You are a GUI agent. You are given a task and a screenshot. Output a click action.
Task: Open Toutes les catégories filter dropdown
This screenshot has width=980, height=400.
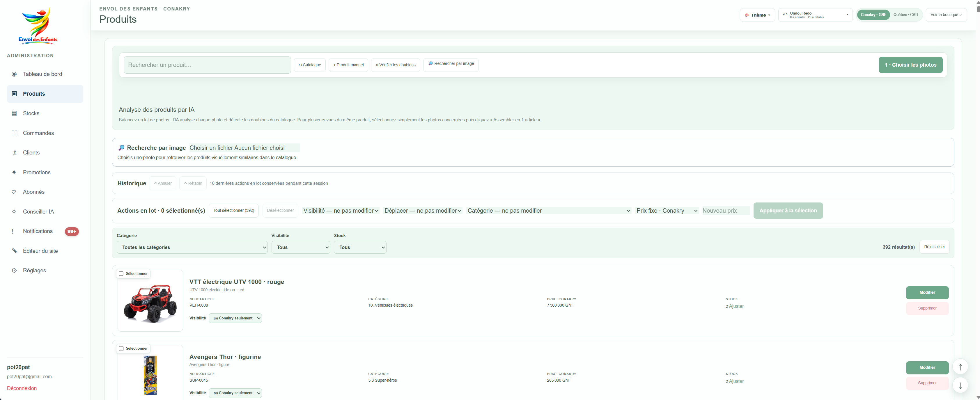[192, 247]
